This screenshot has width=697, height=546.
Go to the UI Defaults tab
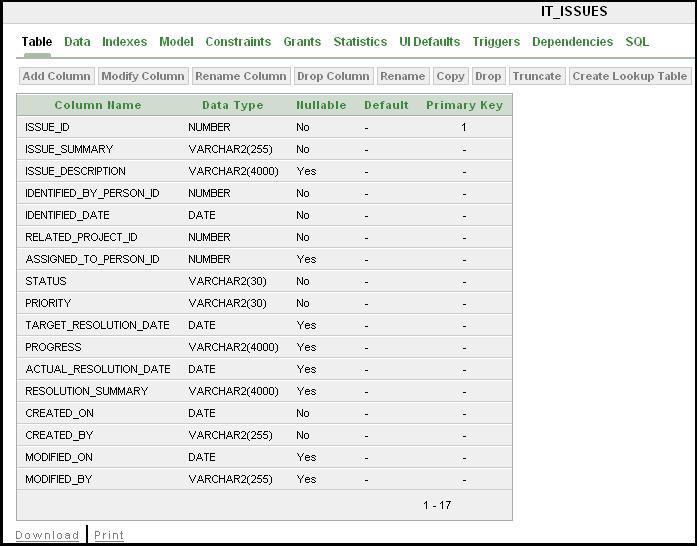[429, 42]
